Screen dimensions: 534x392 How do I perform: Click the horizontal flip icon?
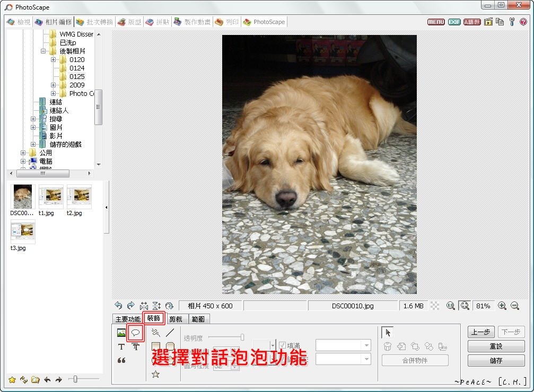click(144, 306)
